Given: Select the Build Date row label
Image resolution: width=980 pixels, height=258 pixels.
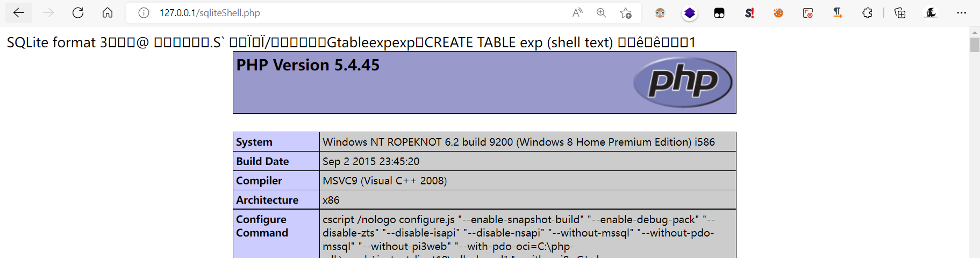Looking at the screenshot, I should click(x=262, y=161).
